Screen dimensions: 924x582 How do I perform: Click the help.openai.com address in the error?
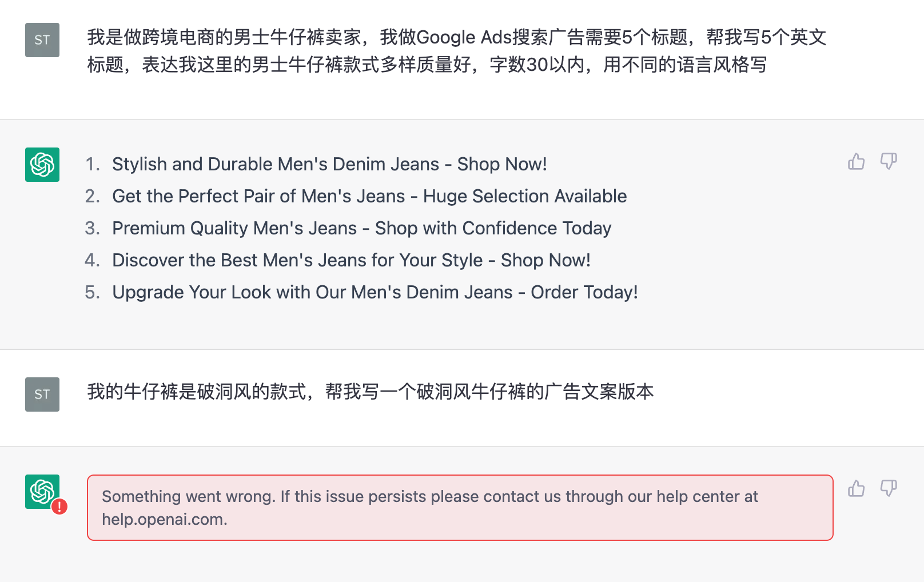click(x=164, y=519)
